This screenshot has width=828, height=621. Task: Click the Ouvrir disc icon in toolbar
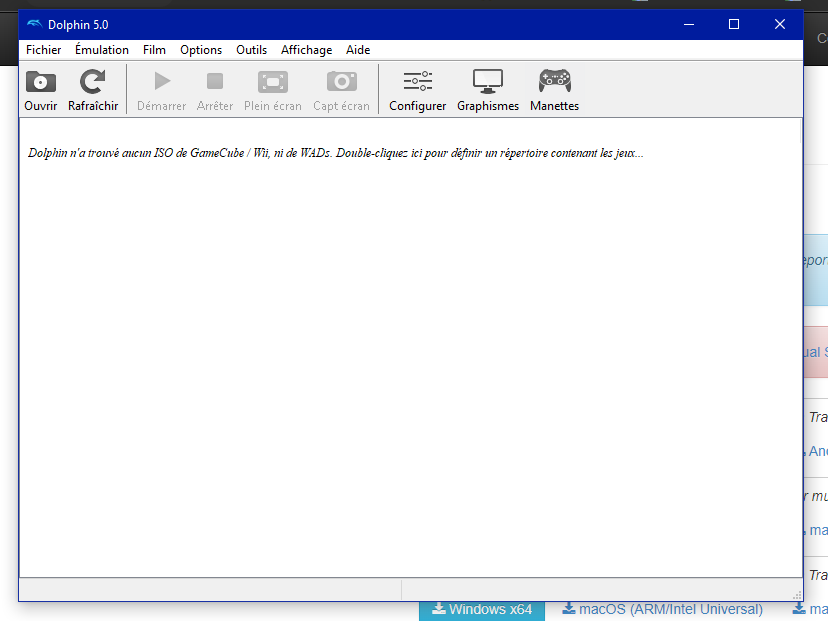41,82
